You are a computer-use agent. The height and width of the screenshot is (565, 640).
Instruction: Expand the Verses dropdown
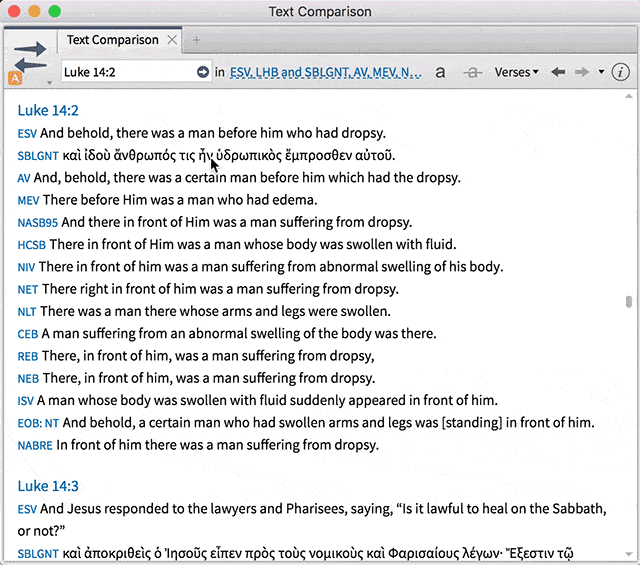tap(516, 72)
